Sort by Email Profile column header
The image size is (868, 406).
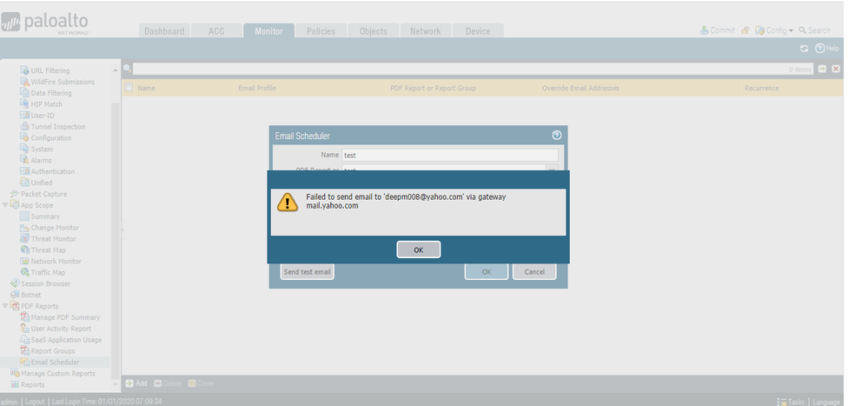coord(257,88)
